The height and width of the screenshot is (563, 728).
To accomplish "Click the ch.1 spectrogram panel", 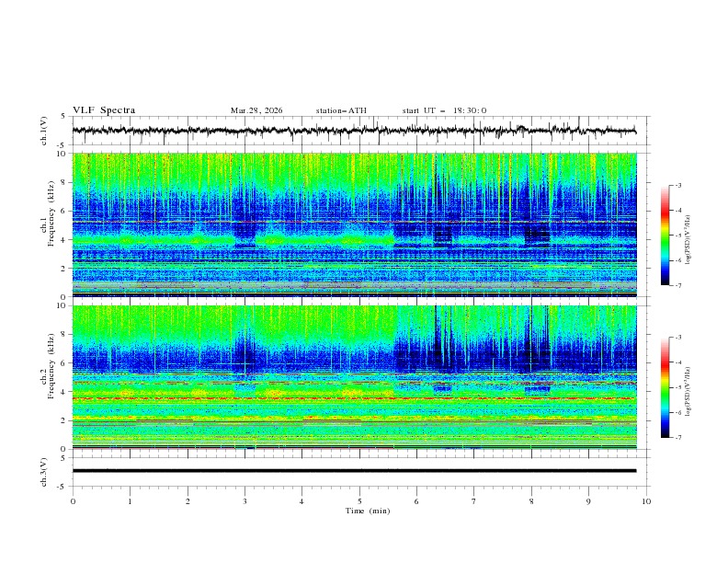I will 354,224.
